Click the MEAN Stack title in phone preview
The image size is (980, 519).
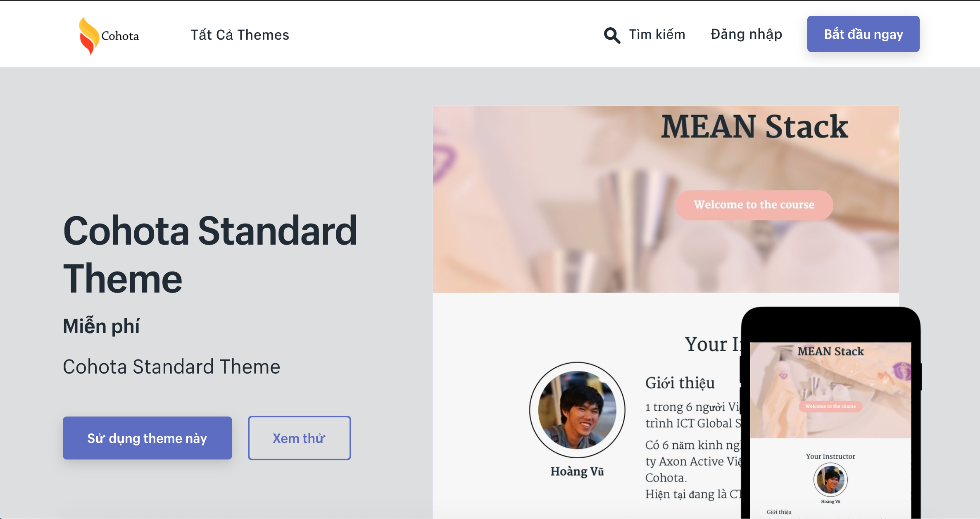point(830,351)
